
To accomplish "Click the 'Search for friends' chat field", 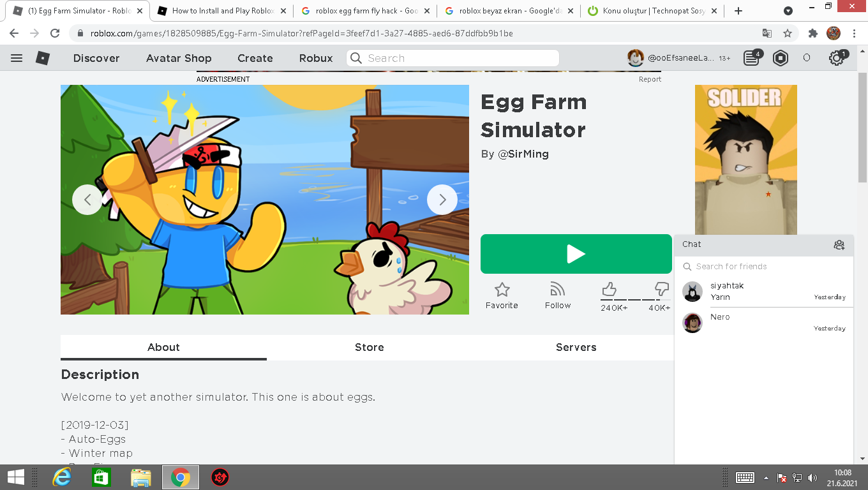I will click(x=764, y=267).
